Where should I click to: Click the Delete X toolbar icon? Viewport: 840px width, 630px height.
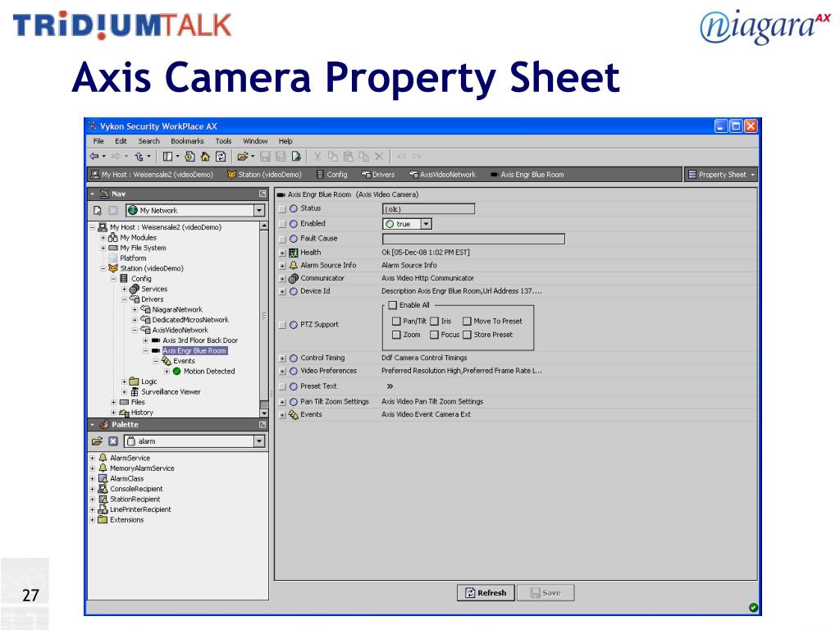click(x=379, y=157)
